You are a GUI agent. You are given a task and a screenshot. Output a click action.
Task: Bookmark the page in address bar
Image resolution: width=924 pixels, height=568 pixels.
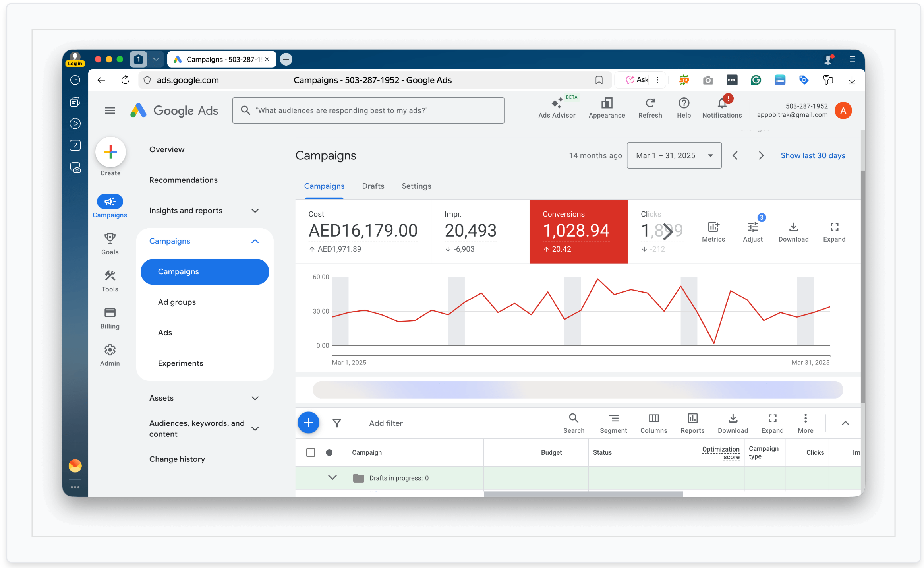click(x=599, y=80)
